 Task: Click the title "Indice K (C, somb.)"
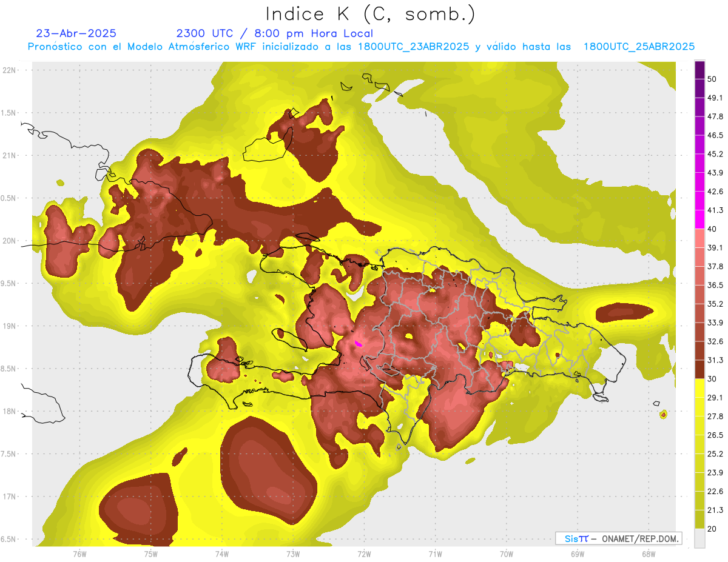click(369, 14)
